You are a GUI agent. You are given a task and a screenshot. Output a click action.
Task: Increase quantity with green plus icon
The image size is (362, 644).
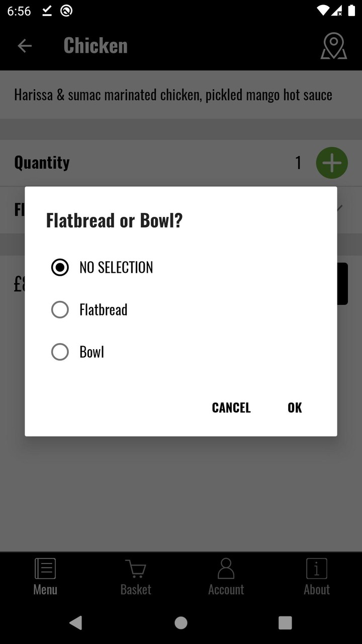[332, 163]
